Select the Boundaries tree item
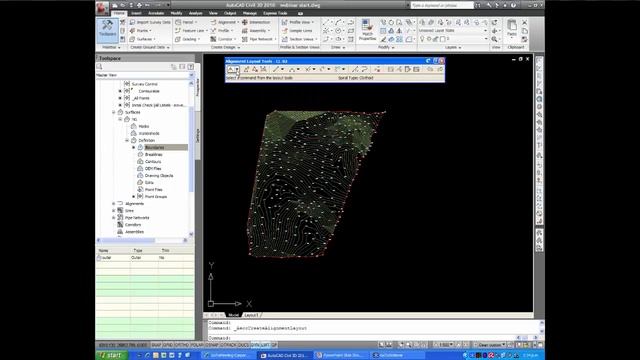The height and width of the screenshot is (360, 640). coord(154,147)
